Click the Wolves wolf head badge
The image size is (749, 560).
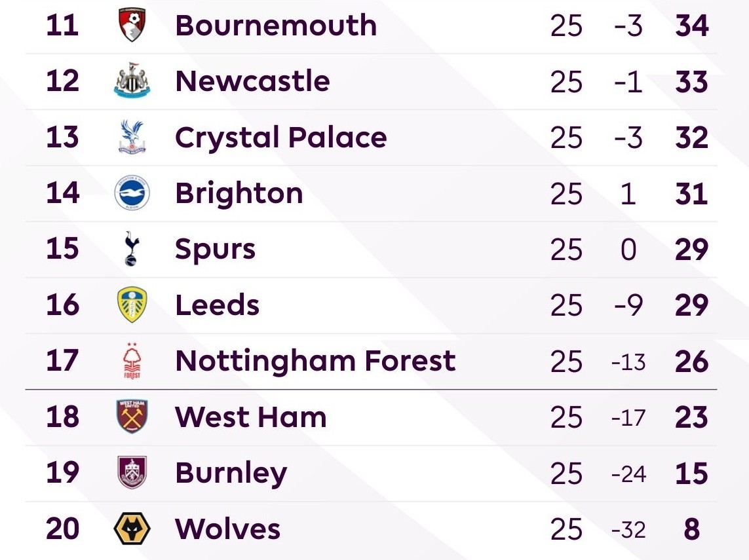(x=132, y=529)
